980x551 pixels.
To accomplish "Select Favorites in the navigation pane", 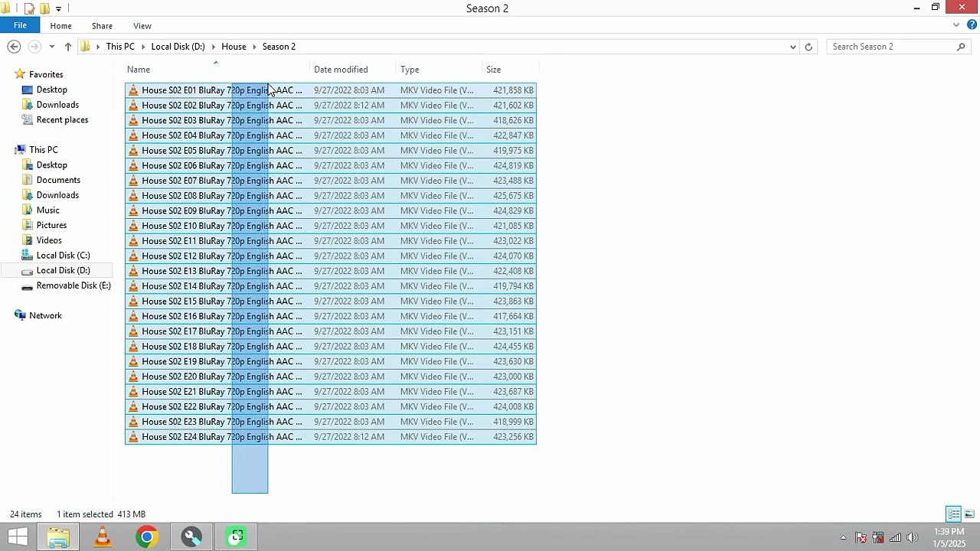I will click(46, 74).
